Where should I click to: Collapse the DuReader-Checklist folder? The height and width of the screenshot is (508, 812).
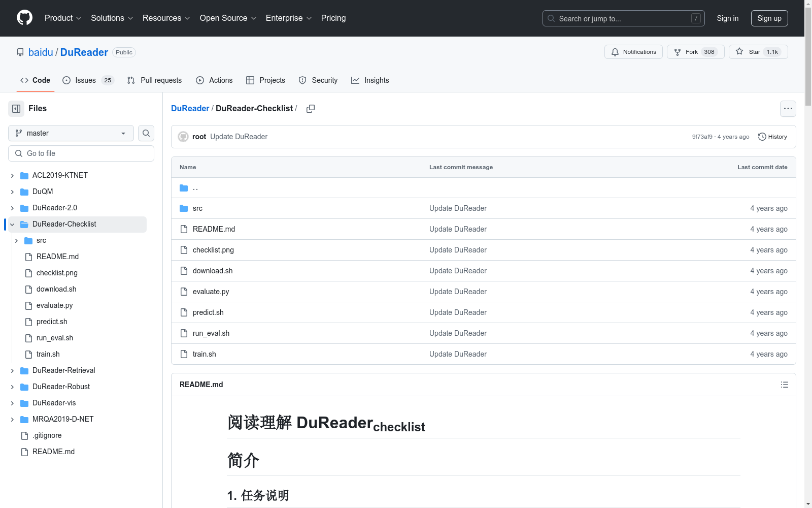[x=12, y=224]
